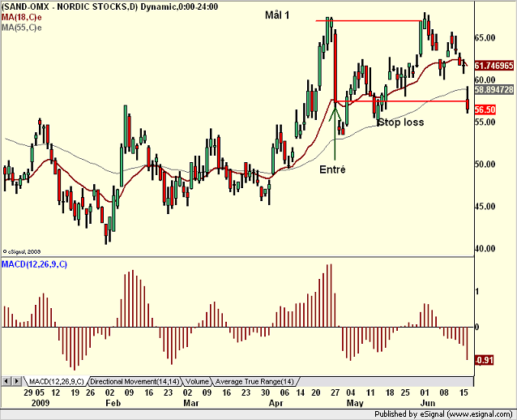Click the left scroll arrow beside indicator tabs

point(6,381)
